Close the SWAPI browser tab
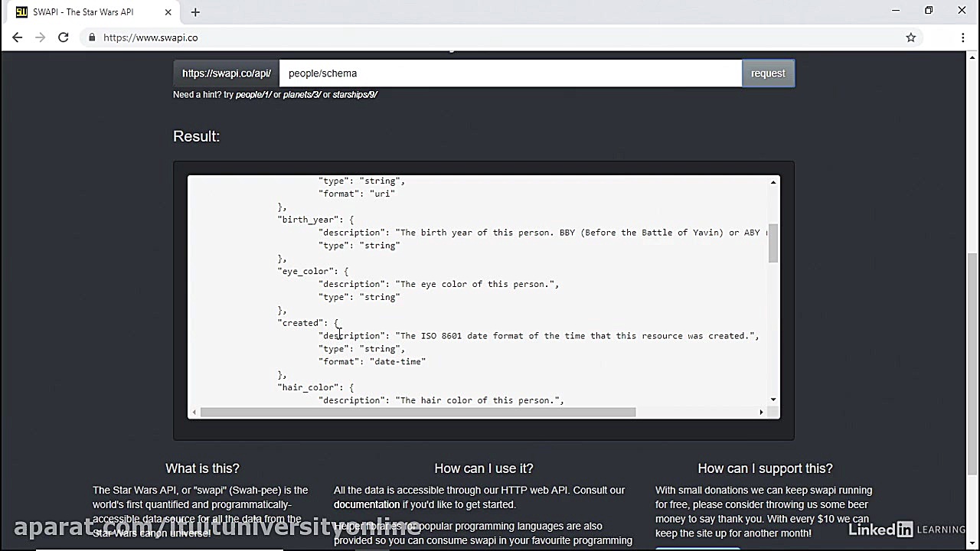This screenshot has height=551, width=980. click(168, 12)
